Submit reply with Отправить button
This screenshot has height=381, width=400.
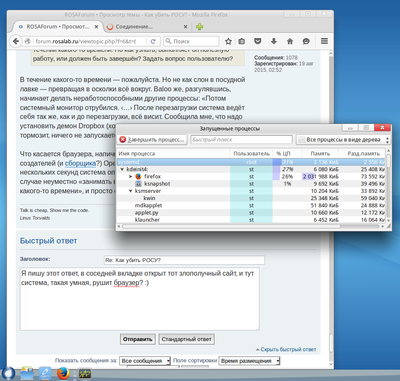pos(137,339)
